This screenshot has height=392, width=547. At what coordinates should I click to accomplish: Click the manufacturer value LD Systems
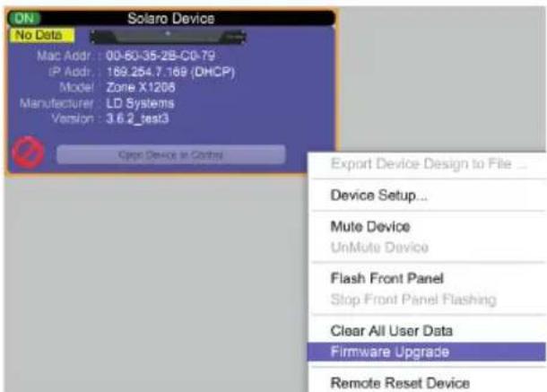tap(140, 103)
